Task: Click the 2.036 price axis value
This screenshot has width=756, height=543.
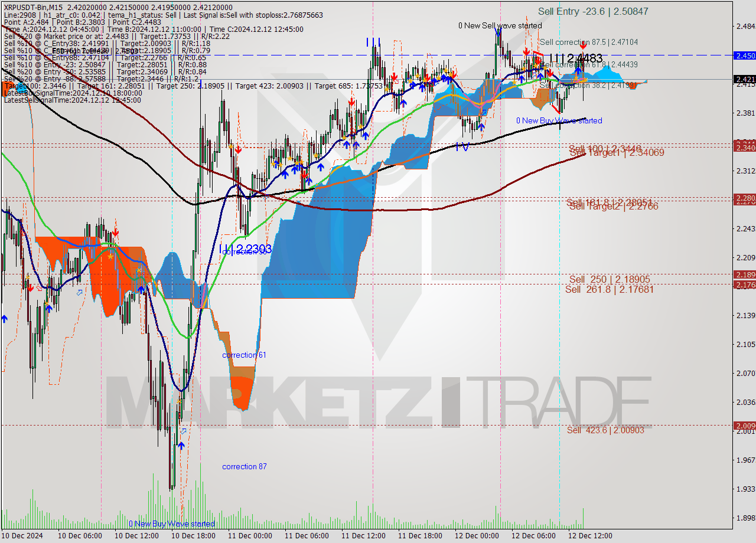Action: point(745,402)
